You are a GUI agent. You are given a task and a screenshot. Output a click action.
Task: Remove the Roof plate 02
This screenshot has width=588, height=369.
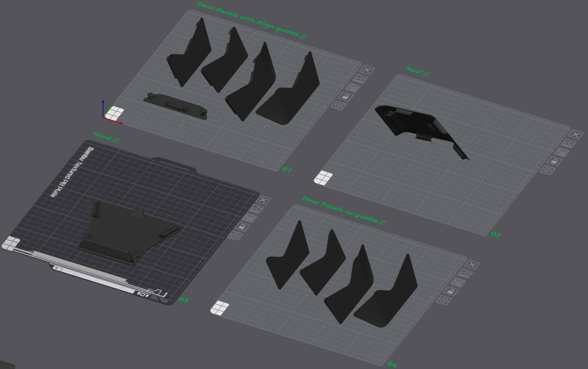coord(575,134)
